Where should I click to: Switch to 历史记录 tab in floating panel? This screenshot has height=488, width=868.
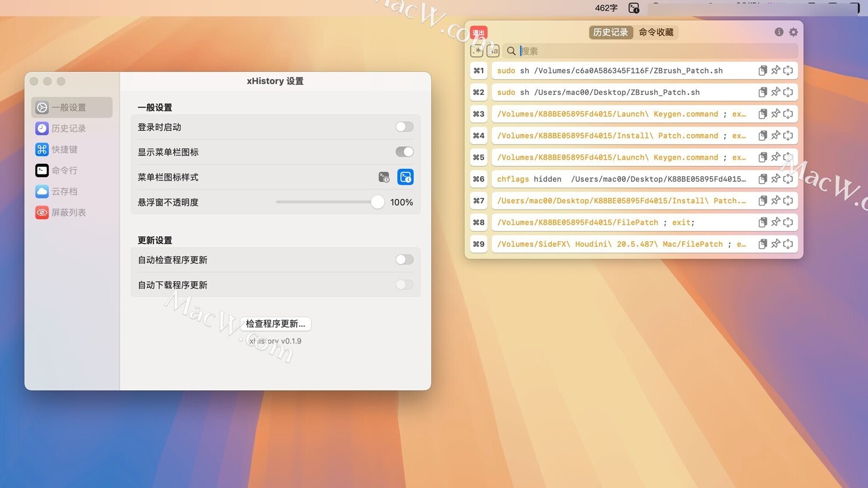610,32
